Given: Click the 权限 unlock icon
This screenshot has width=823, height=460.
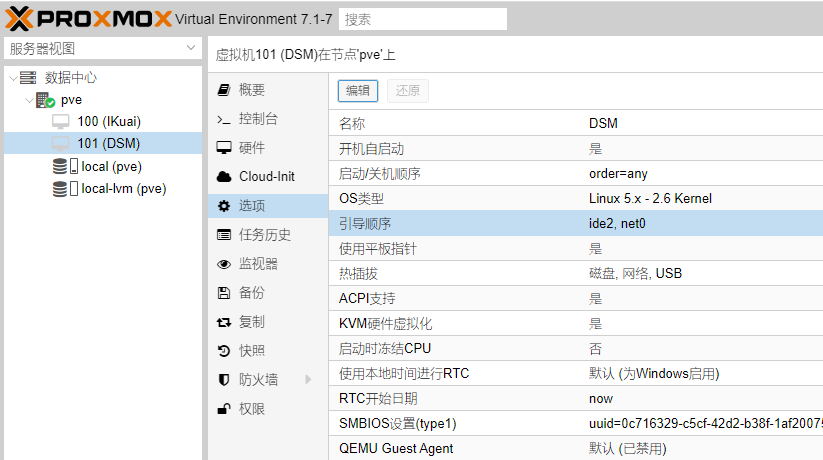Looking at the screenshot, I should [x=224, y=409].
